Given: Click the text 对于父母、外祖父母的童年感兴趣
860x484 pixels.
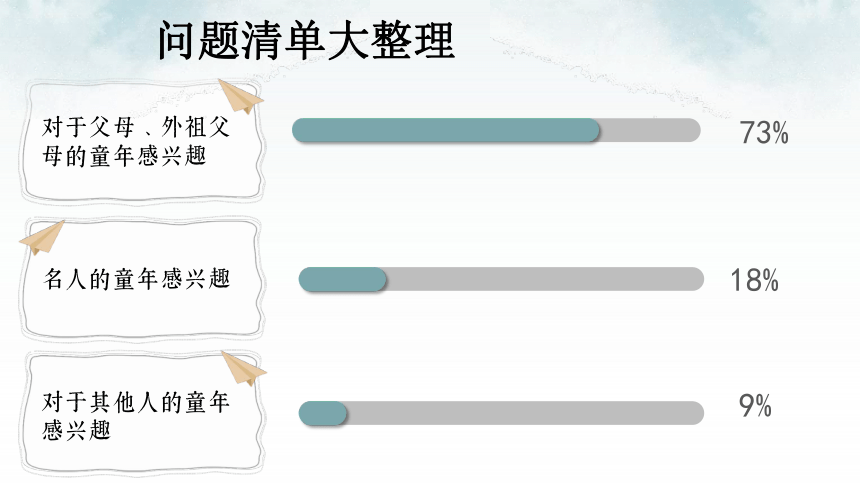Looking at the screenshot, I should click(136, 142).
